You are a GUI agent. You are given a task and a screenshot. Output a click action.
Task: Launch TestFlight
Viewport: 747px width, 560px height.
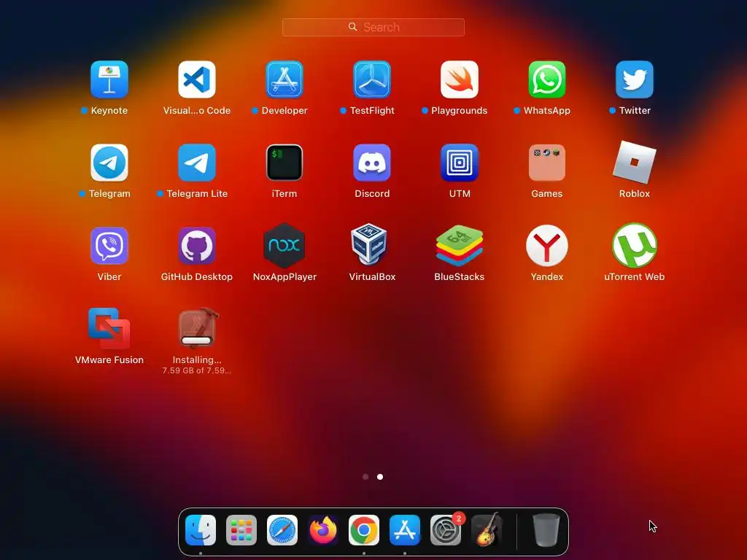click(372, 79)
